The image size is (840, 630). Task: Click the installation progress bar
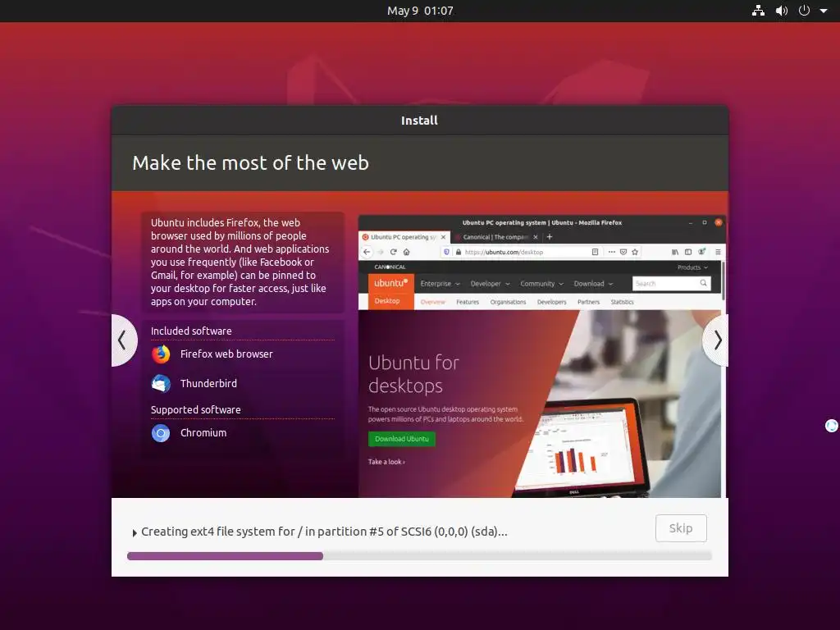coord(419,556)
